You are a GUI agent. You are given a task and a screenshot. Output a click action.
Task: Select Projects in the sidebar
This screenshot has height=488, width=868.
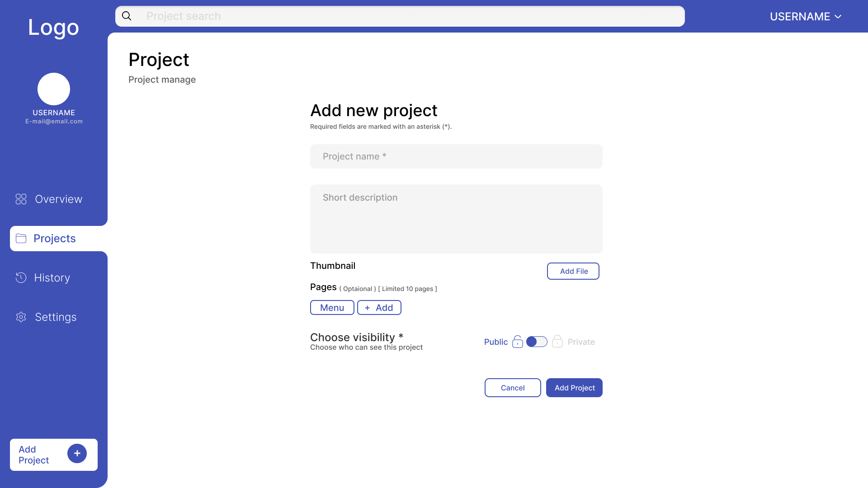point(58,239)
